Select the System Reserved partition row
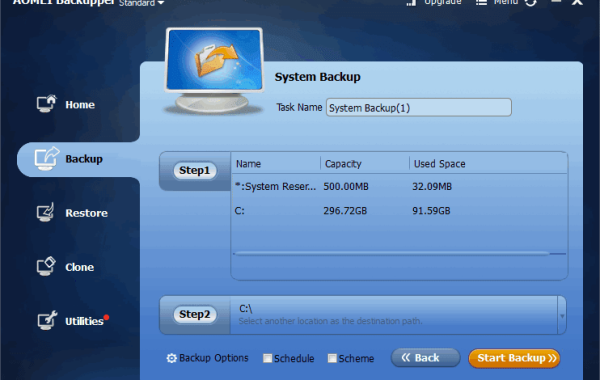 tap(399, 186)
